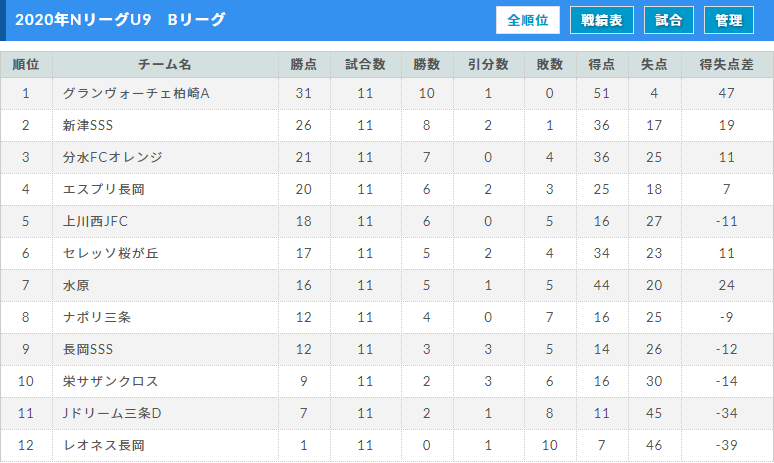The image size is (774, 463).
Task: Switch to the 全順位 tab
Action: click(528, 20)
